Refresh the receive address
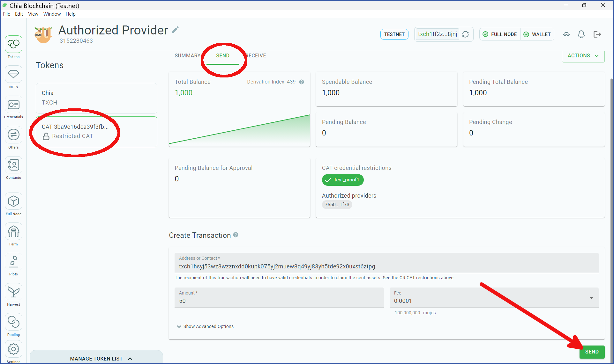This screenshot has height=364, width=614. point(466,34)
